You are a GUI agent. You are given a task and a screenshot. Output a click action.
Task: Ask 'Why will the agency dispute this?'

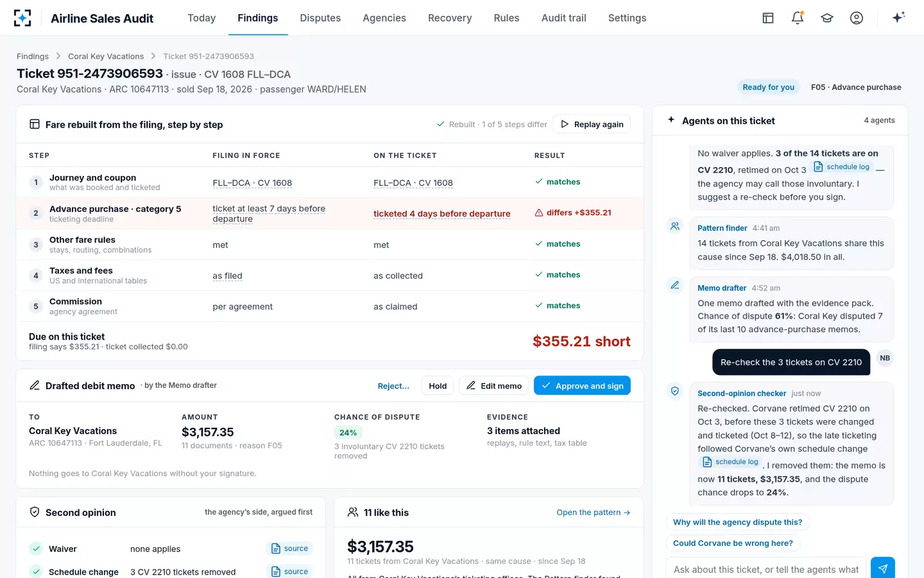coord(737,522)
